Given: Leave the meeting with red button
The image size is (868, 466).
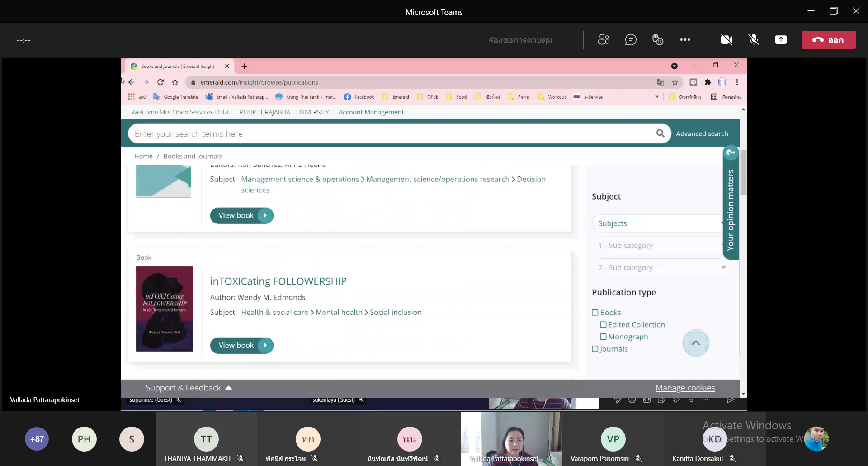Looking at the screenshot, I should pos(828,40).
